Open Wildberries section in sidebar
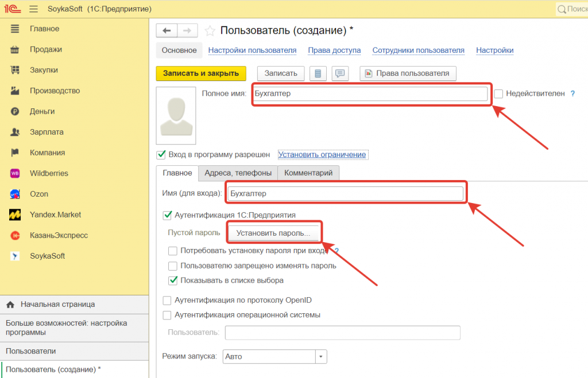588x378 pixels. (x=49, y=173)
